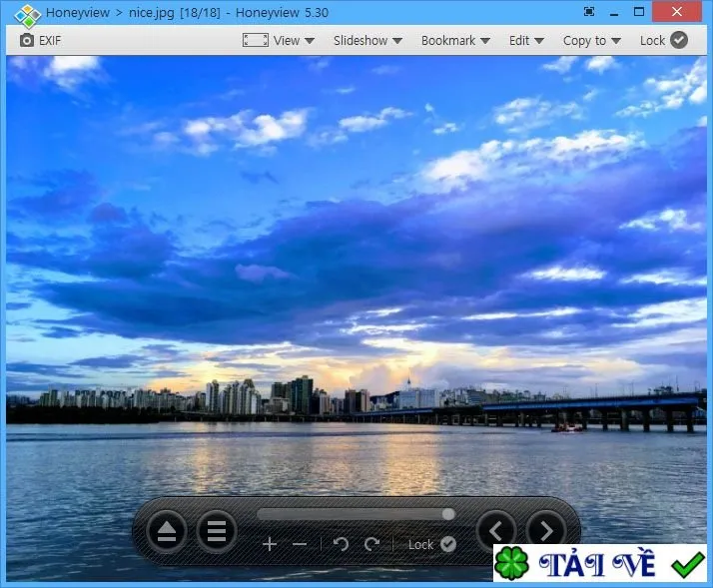This screenshot has width=713, height=588.
Task: Toggle the Lock checkmark in top toolbar
Action: tap(663, 41)
